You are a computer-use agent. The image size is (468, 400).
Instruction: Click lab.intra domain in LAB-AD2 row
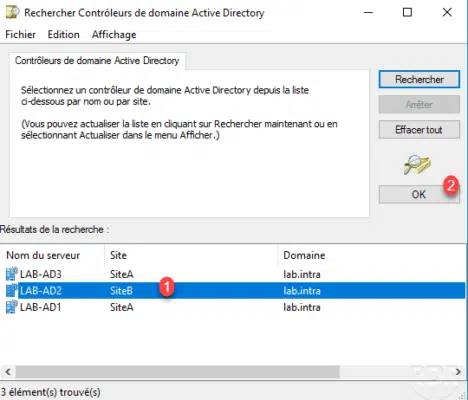(302, 291)
